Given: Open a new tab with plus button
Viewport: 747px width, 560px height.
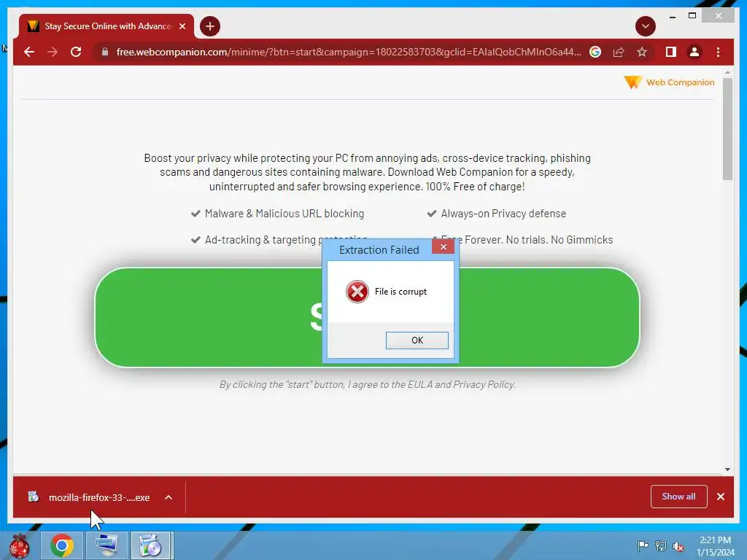Looking at the screenshot, I should (209, 26).
